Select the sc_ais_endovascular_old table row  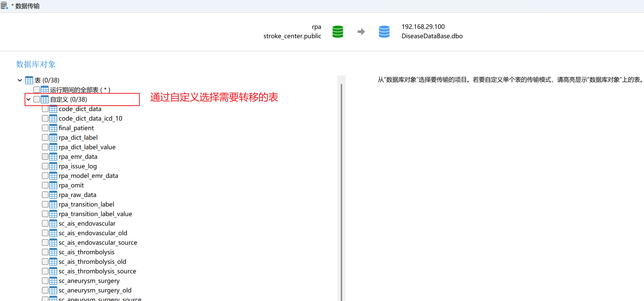[93, 233]
